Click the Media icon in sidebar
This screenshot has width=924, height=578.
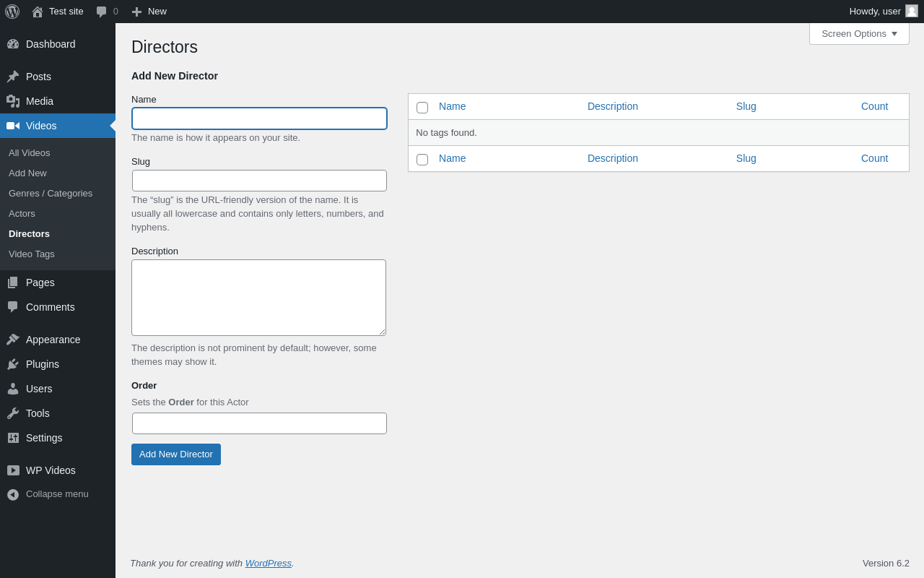[x=13, y=101]
